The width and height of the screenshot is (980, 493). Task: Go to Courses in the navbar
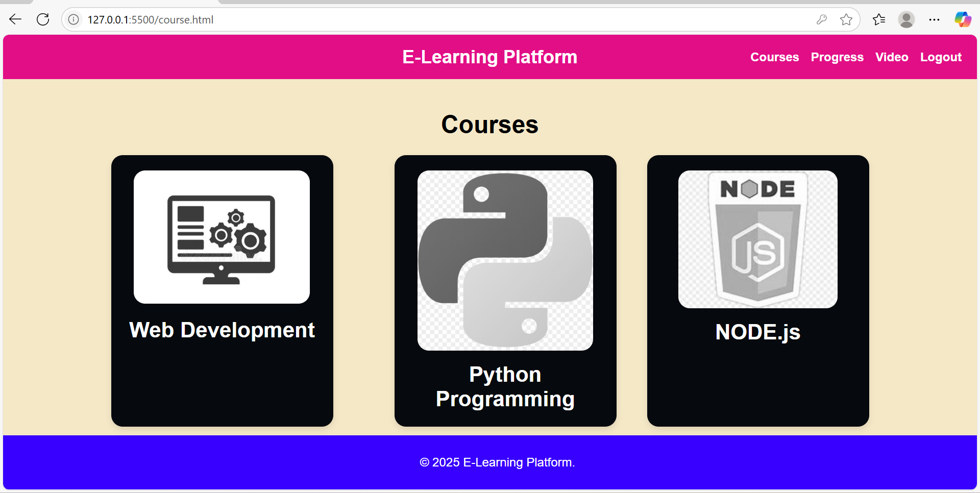tap(774, 57)
